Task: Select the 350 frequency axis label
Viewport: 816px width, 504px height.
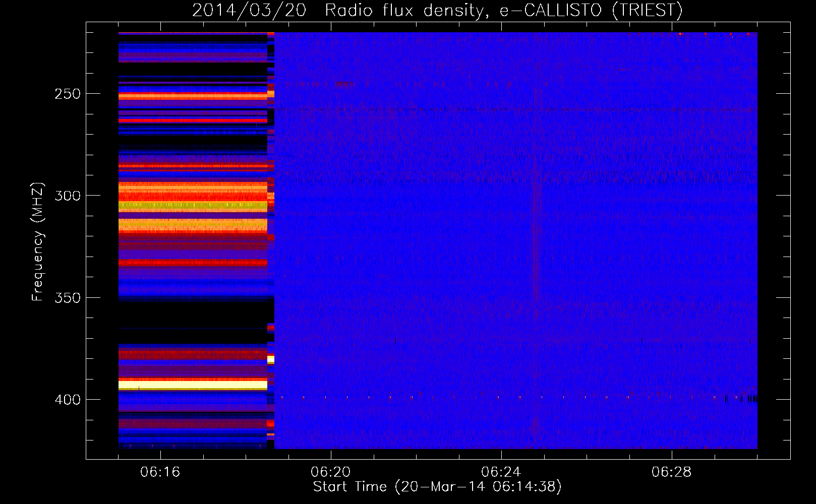Action: 68,298
